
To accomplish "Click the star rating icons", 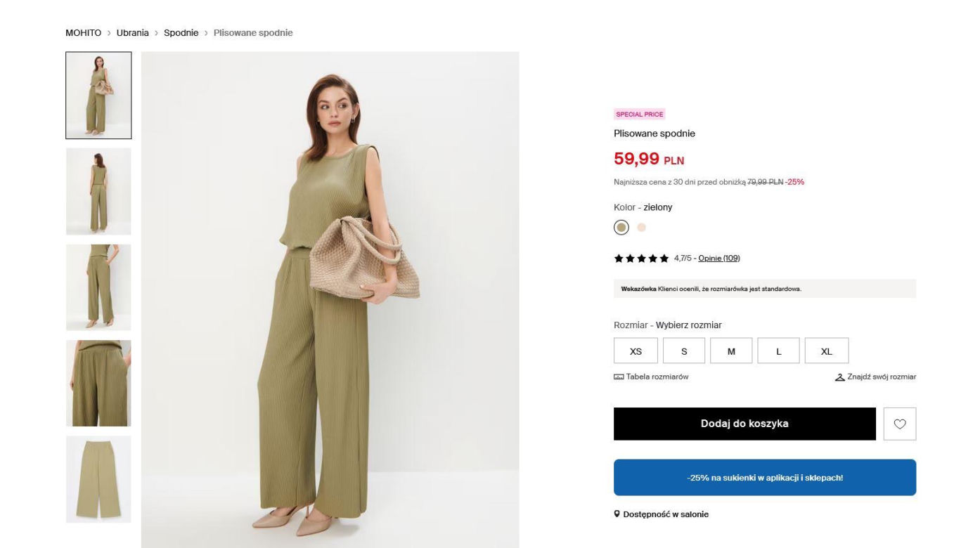I will tap(641, 259).
